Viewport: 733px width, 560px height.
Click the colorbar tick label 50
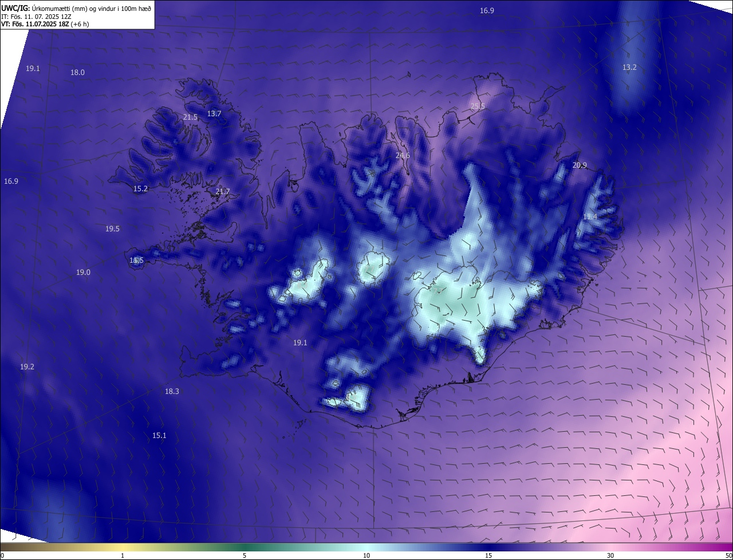coord(728,556)
